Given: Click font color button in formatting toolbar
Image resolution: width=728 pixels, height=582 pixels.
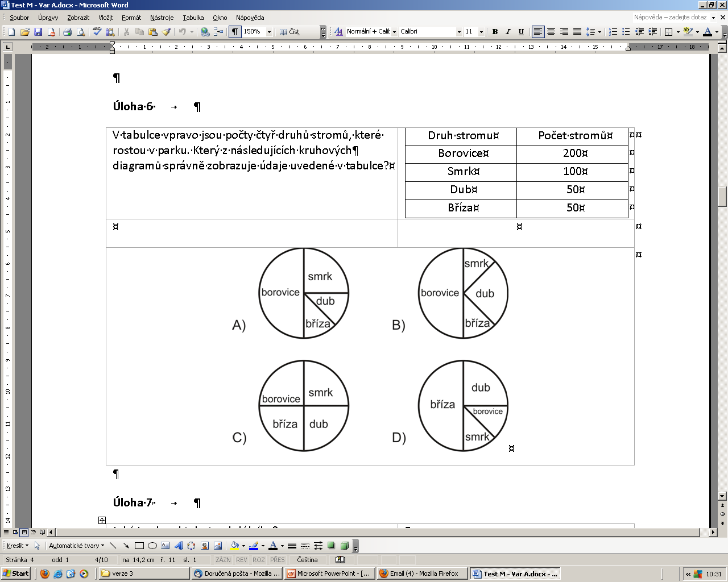Looking at the screenshot, I should pyautogui.click(x=708, y=32).
